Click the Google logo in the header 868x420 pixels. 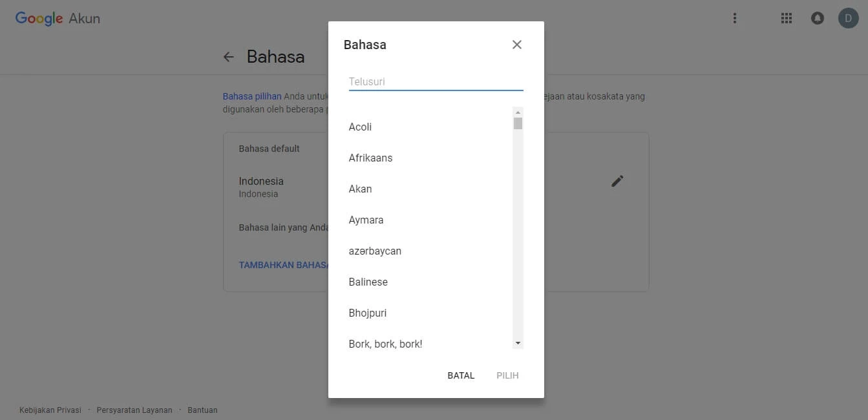coord(38,18)
